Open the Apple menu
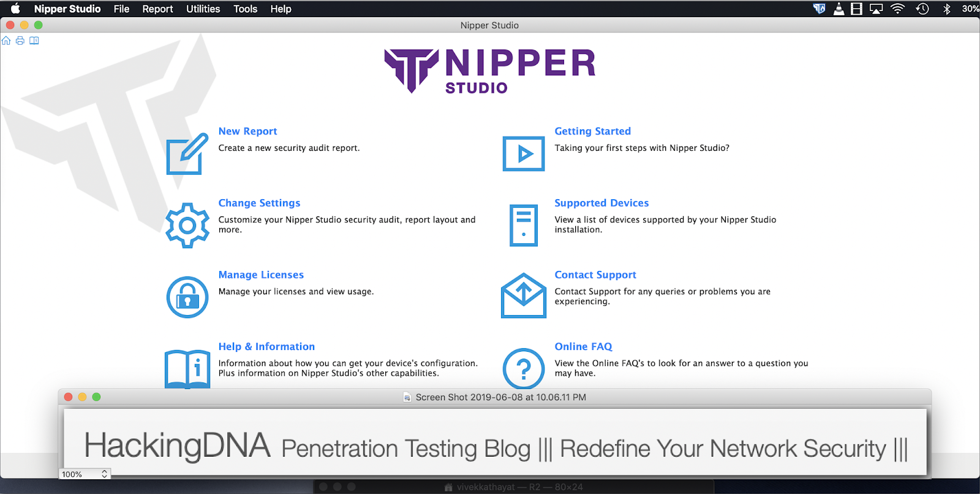Screen dimensions: 980x494 [x=15, y=9]
